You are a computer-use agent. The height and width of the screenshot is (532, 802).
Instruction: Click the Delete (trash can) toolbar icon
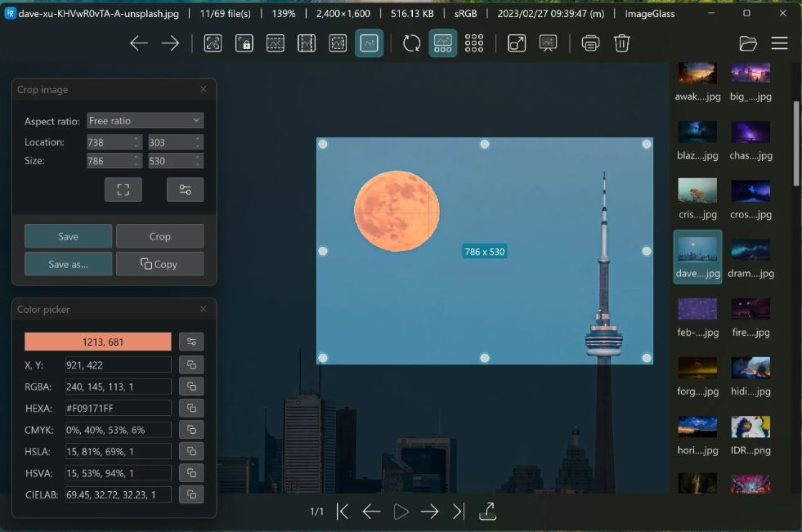coord(622,43)
